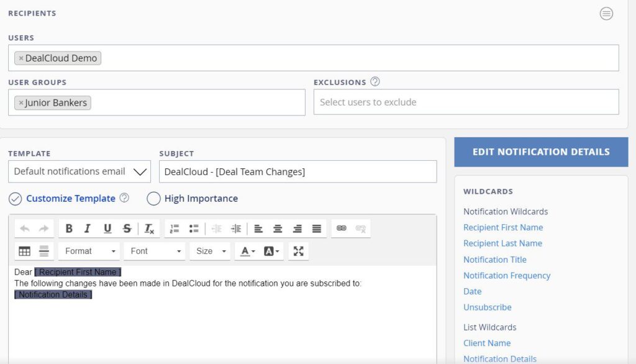Screen dimensions: 636x364
Task: Maximize the editor
Action: (299, 251)
